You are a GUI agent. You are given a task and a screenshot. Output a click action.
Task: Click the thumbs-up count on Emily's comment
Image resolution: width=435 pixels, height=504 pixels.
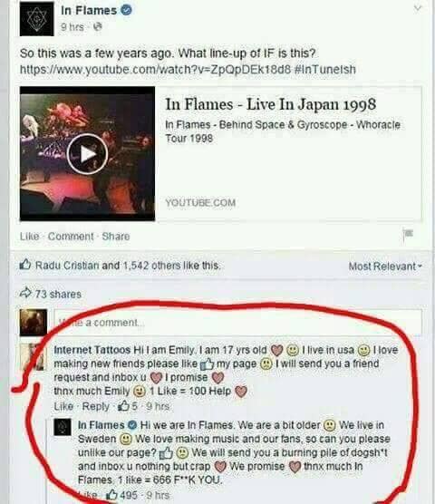tap(128, 406)
